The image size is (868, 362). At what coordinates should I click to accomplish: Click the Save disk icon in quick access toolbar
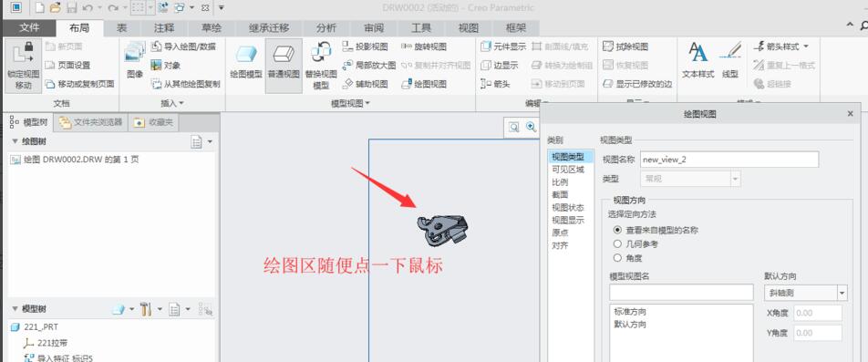pyautogui.click(x=72, y=7)
